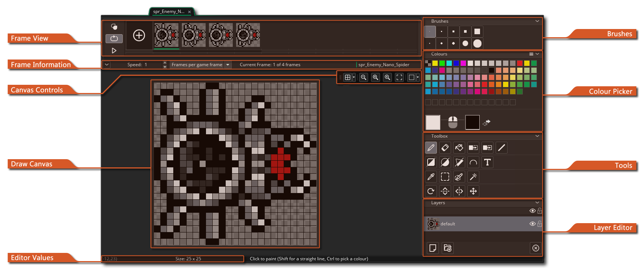644x270 pixels.
Task: Choose the rectangular selection tool
Action: click(445, 177)
